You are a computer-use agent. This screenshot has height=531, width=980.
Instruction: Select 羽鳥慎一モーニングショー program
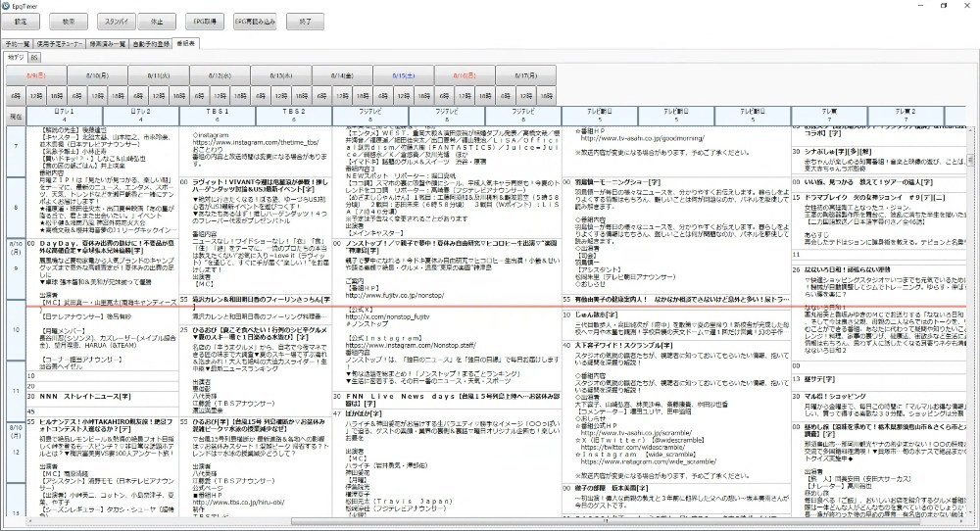click(x=675, y=236)
